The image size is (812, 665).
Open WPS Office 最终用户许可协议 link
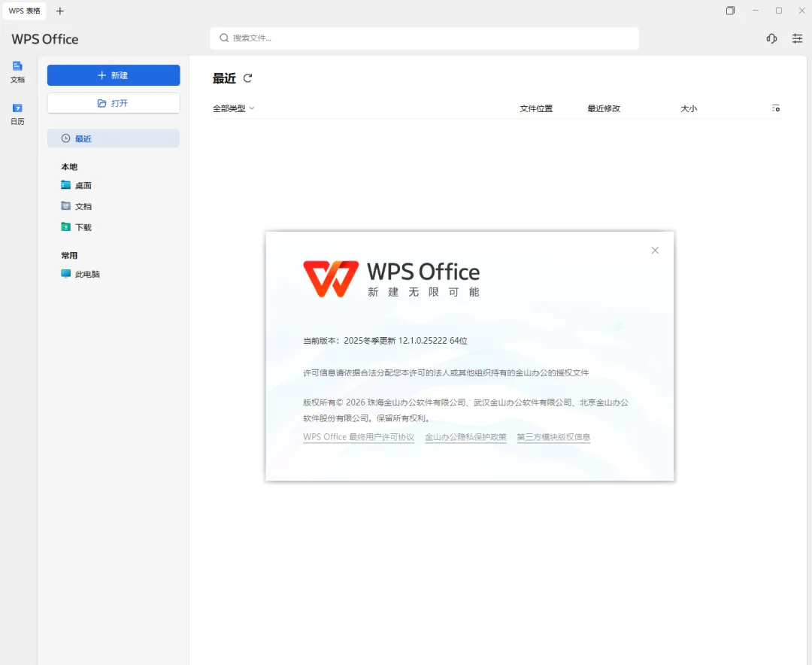click(x=359, y=437)
